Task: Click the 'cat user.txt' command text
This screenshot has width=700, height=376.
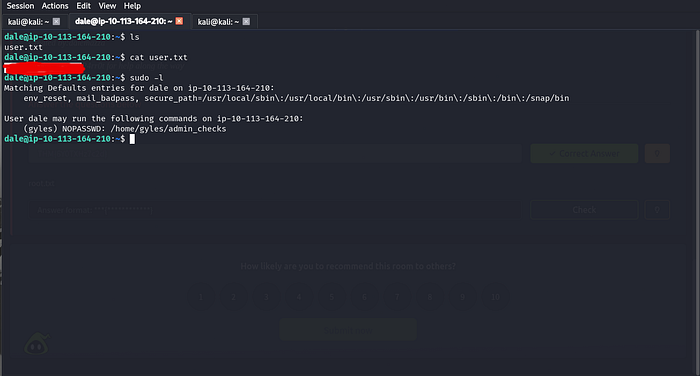Action: (158, 57)
